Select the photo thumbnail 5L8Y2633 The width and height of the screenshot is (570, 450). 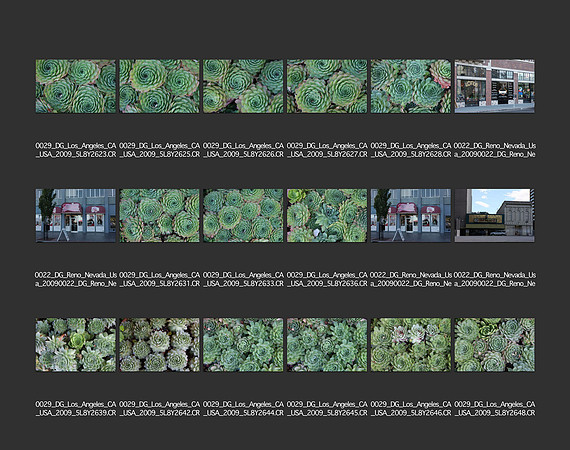243,216
